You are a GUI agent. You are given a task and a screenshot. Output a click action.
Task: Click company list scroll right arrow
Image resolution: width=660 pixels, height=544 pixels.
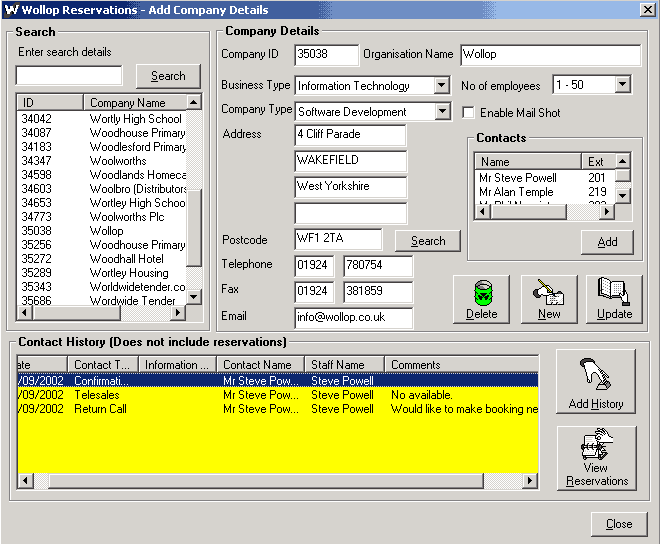[178, 312]
